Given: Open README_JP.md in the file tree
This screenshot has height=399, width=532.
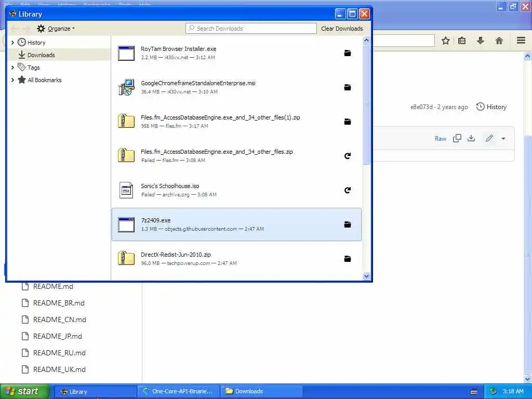Looking at the screenshot, I should point(57,336).
